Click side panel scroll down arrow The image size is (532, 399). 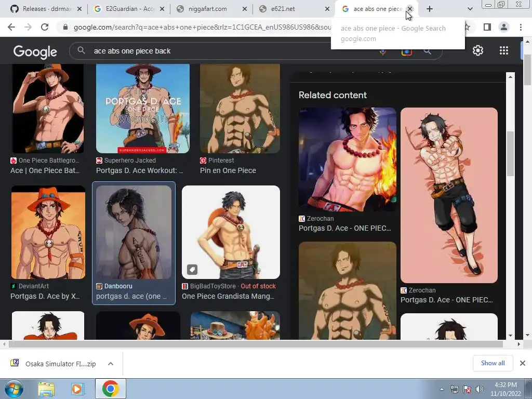(510, 335)
